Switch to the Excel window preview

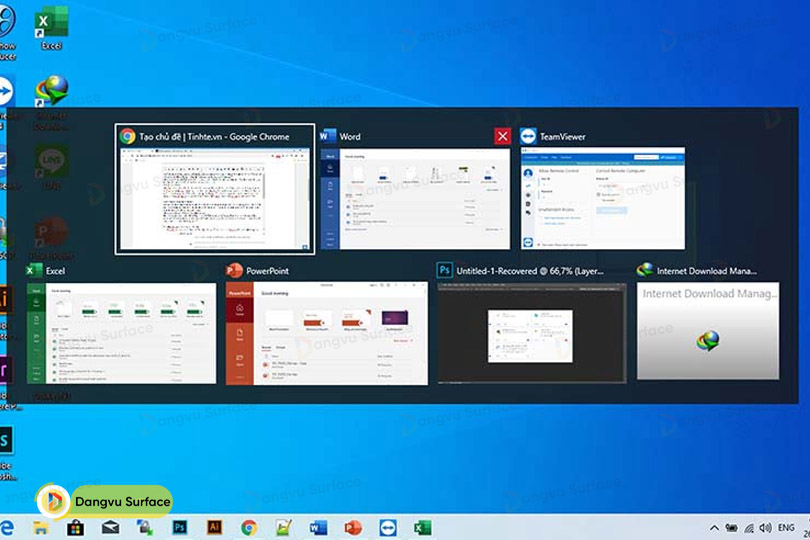coord(121,333)
